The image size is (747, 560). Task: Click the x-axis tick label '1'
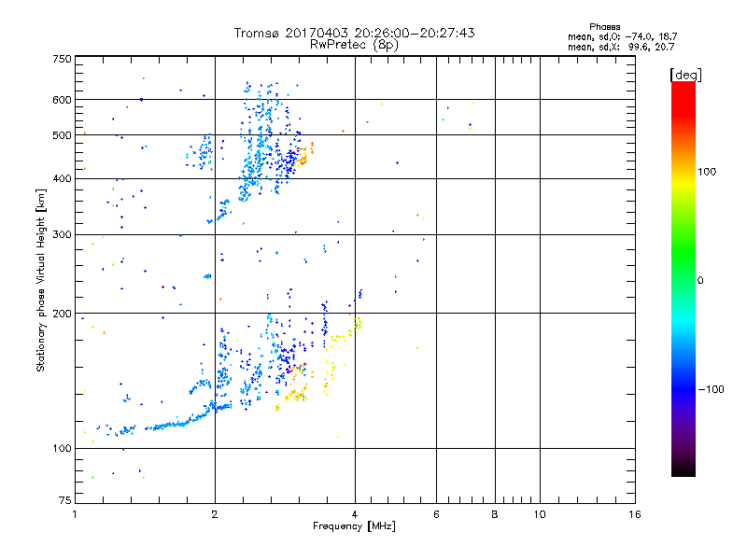[75, 514]
